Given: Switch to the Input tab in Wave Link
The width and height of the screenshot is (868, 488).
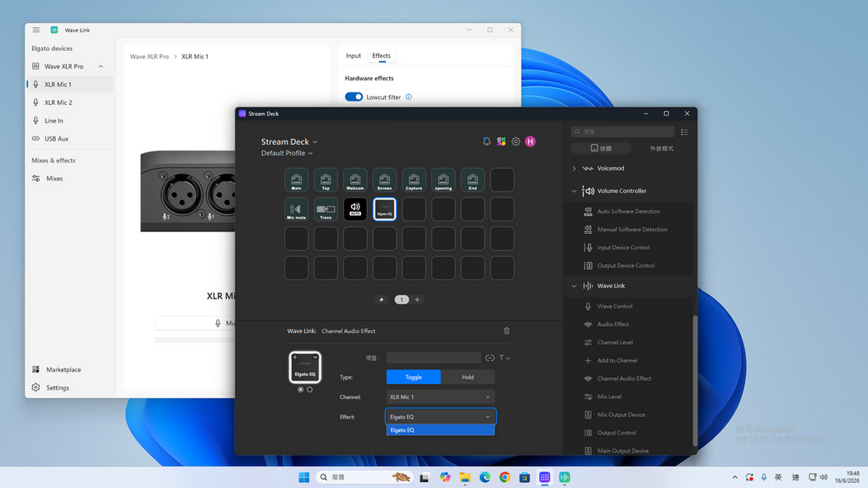Looking at the screenshot, I should 353,56.
